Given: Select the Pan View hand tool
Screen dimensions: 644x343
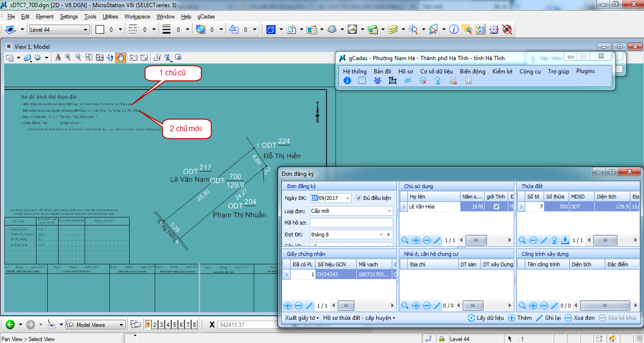Looking at the screenshot, I should click(121, 57).
